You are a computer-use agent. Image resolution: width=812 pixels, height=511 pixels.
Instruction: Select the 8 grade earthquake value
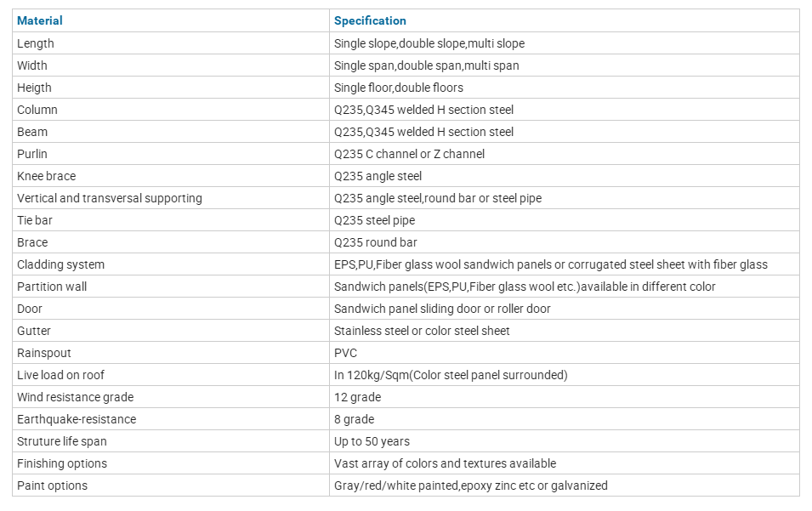coord(354,419)
